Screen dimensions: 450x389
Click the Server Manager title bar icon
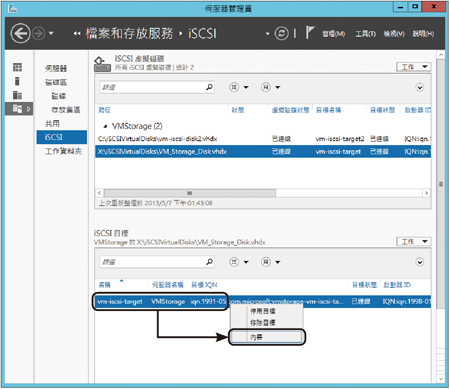12,8
